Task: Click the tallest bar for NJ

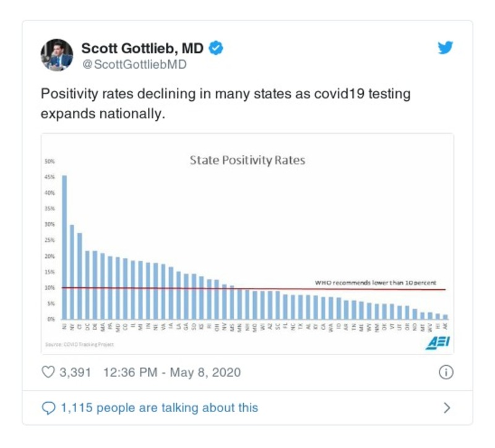Action: tap(64, 248)
